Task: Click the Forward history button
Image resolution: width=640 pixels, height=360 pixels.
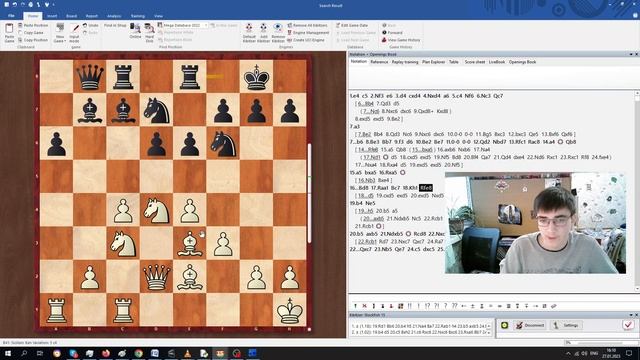Action: [392, 33]
